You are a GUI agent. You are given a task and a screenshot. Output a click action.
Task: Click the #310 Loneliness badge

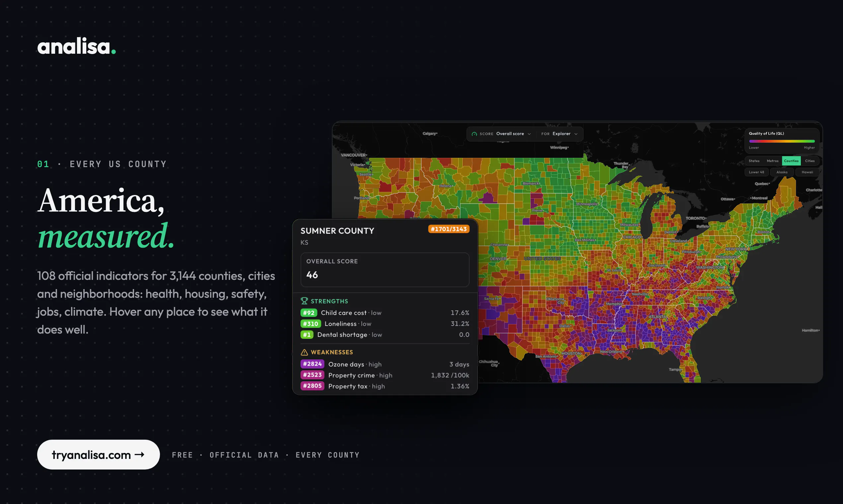[310, 324]
